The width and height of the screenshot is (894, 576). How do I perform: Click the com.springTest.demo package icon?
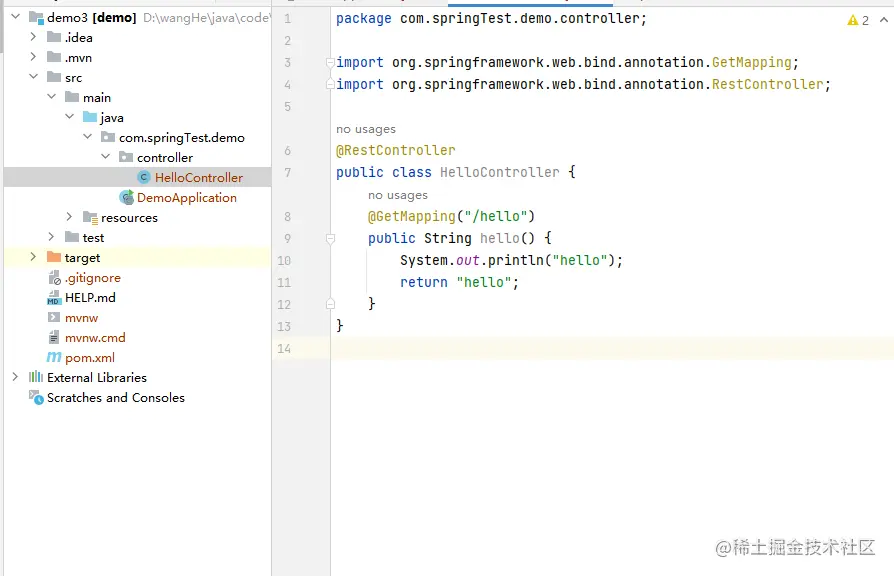[x=108, y=137]
